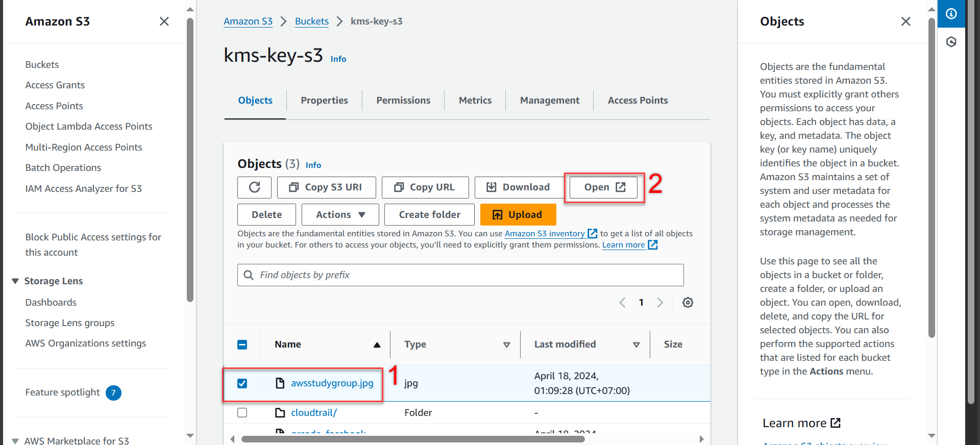Go to previous page of objects
This screenshot has height=445, width=980.
tap(622, 303)
